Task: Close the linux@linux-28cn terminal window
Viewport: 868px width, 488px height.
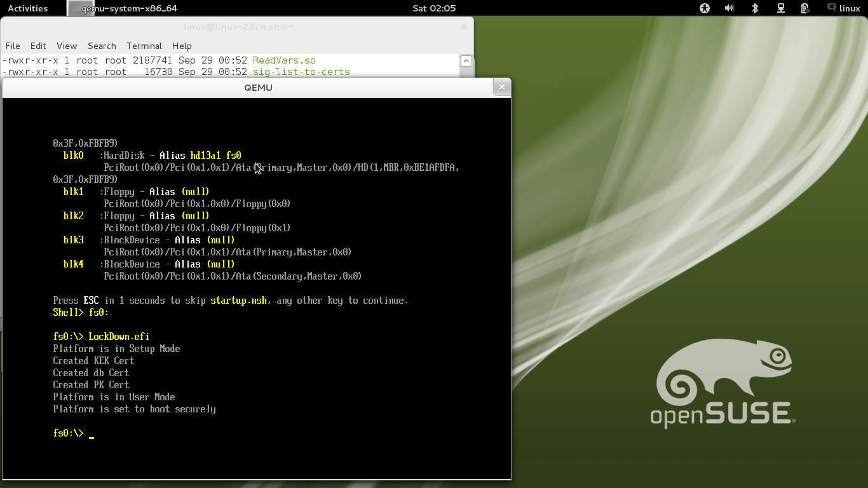Action: tap(464, 27)
